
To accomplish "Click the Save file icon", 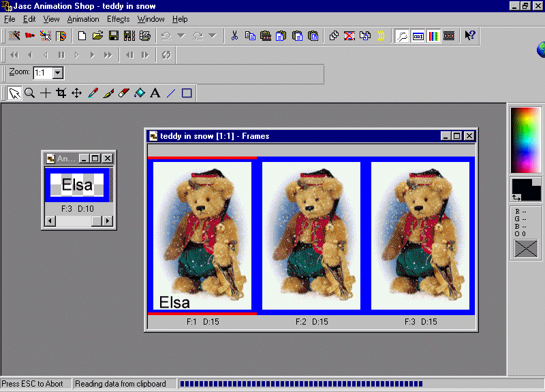I will pos(114,35).
